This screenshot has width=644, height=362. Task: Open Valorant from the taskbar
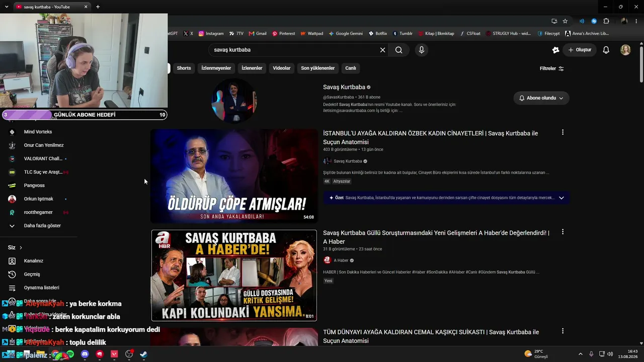click(x=114, y=354)
